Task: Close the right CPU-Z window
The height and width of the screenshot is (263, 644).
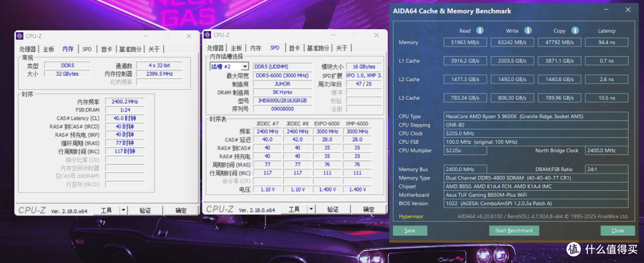Action: (376, 35)
